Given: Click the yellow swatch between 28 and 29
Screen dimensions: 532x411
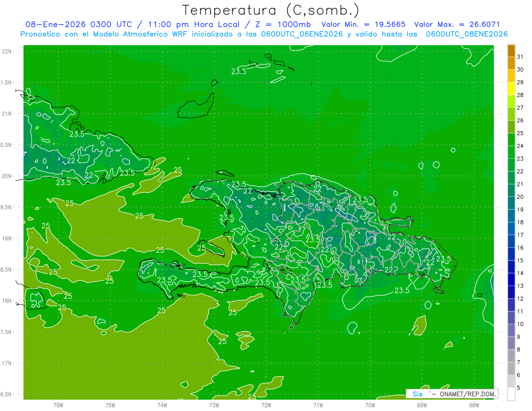Looking at the screenshot, I should (511, 89).
